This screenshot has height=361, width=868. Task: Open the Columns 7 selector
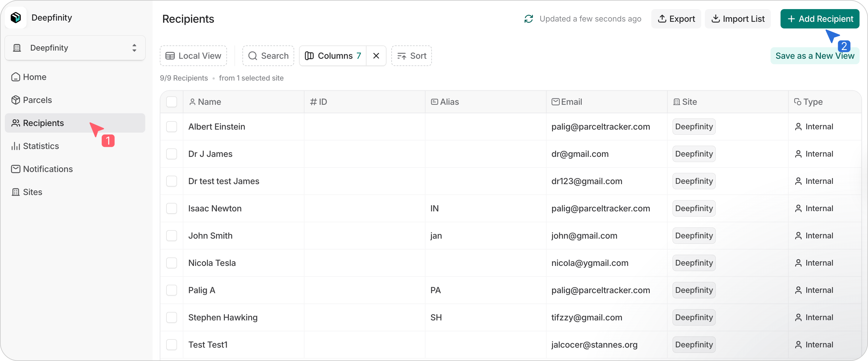coord(333,56)
